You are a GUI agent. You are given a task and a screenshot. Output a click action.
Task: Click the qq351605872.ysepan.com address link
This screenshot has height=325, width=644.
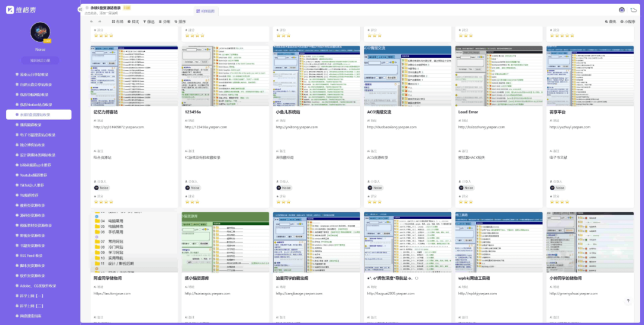point(119,127)
